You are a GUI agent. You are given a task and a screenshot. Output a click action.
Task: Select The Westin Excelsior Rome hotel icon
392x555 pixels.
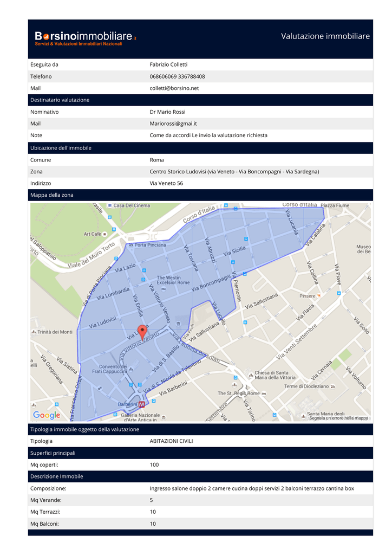point(164,289)
